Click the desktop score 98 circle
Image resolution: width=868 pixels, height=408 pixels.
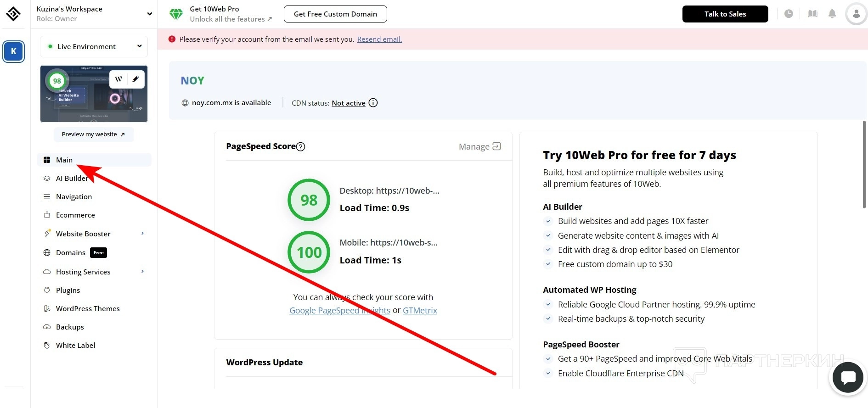[309, 200]
